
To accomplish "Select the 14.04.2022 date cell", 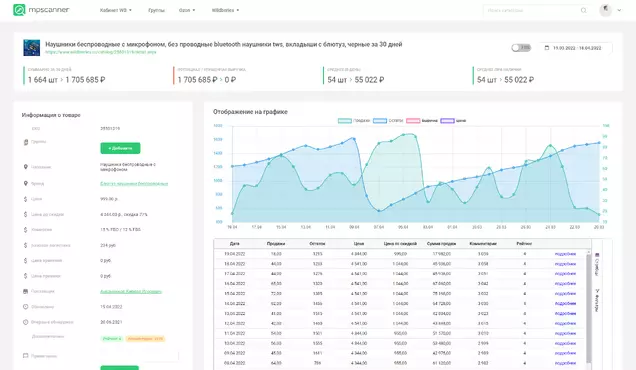I will click(x=234, y=303).
